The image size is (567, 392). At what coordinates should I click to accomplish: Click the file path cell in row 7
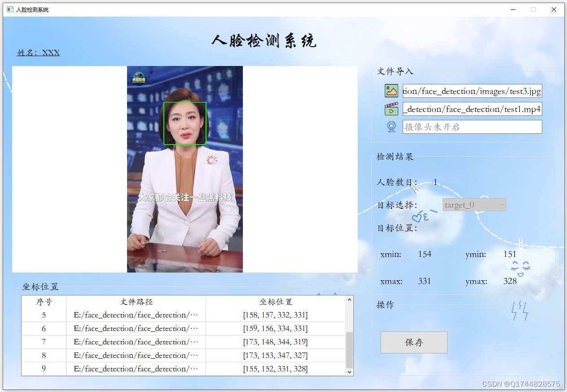136,342
